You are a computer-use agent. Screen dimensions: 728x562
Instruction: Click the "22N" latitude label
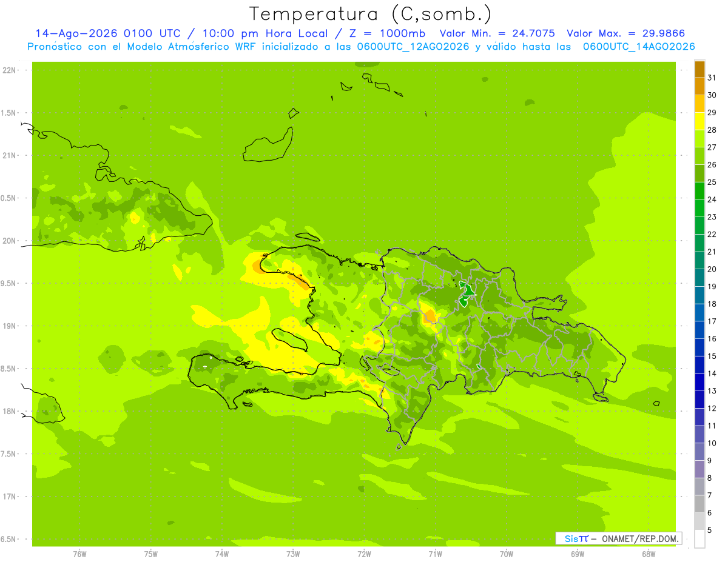point(10,70)
